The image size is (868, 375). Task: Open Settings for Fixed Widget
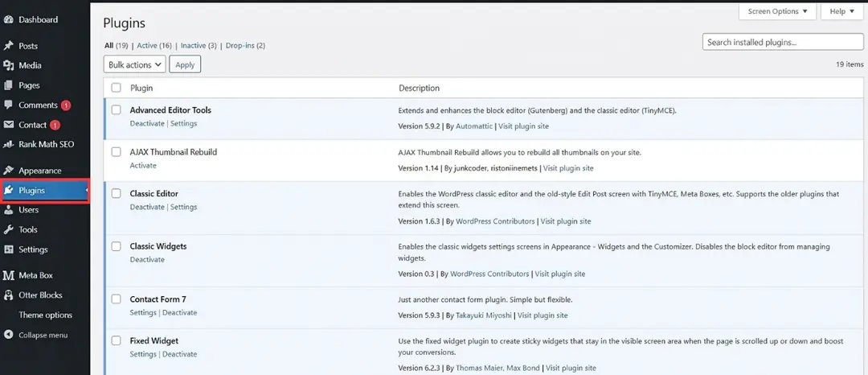tap(143, 355)
